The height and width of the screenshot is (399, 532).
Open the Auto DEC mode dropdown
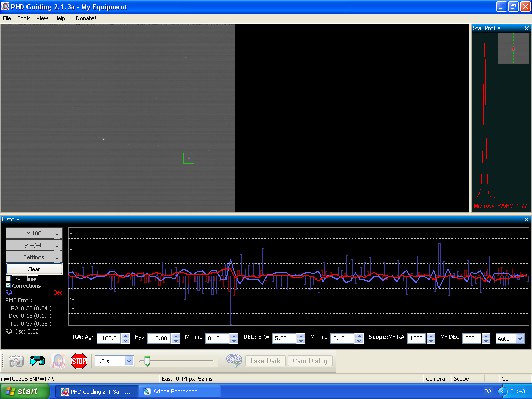pos(520,338)
